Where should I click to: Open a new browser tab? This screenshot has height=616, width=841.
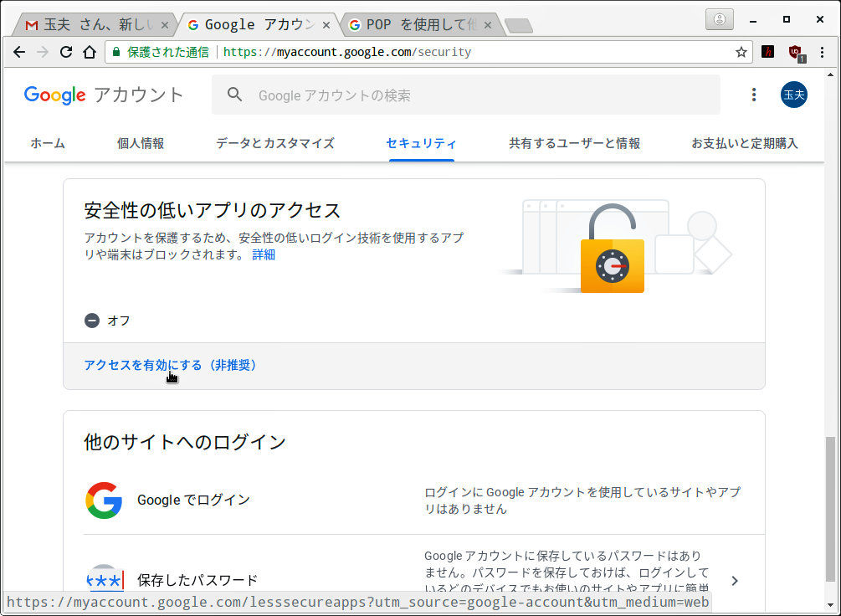point(519,25)
